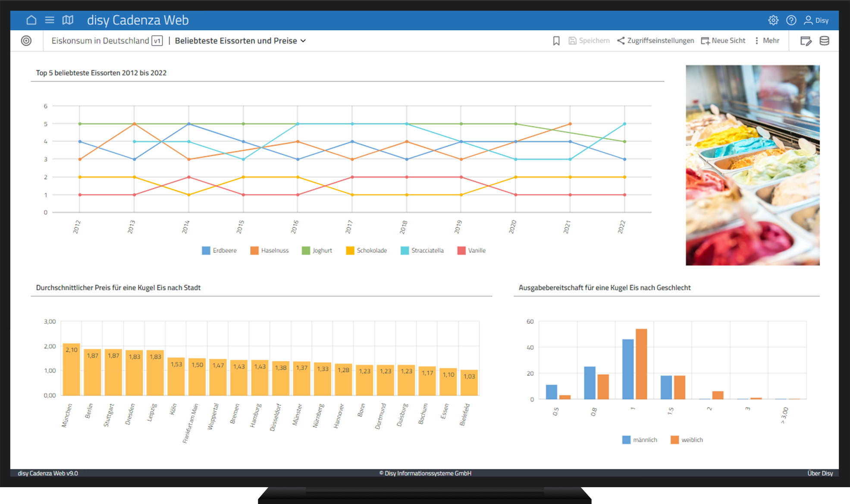This screenshot has width=850, height=504.
Task: Open the help question mark icon
Action: 791,20
